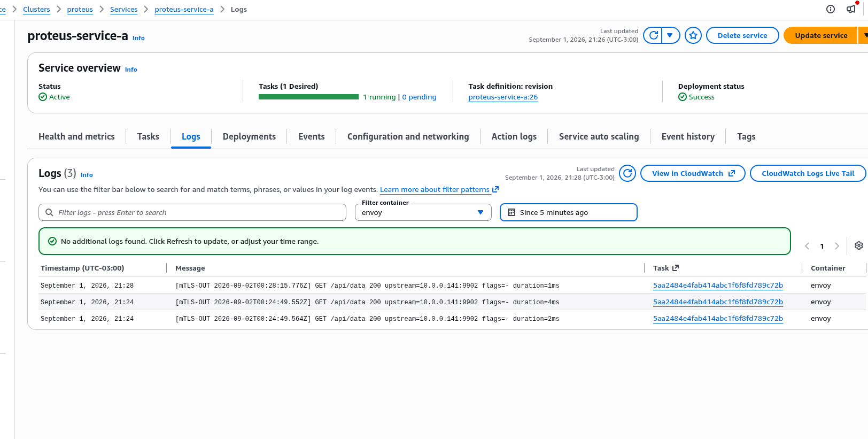Click log message with duration=4ms
The height and width of the screenshot is (439, 868).
[x=367, y=302]
